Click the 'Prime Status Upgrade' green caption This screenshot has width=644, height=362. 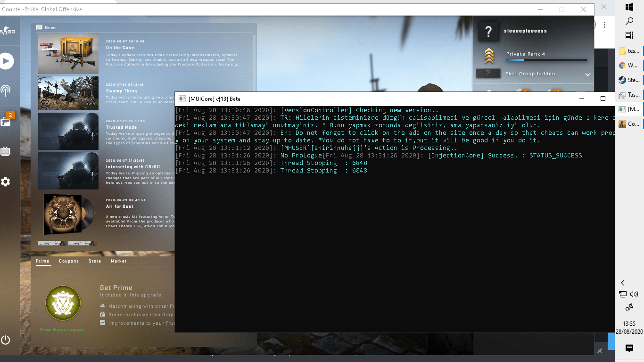[62, 329]
